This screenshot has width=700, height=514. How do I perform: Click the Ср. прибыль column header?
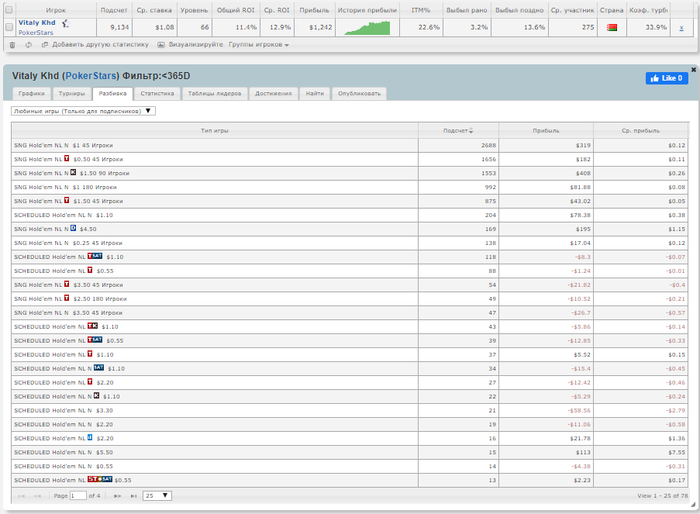pyautogui.click(x=641, y=131)
